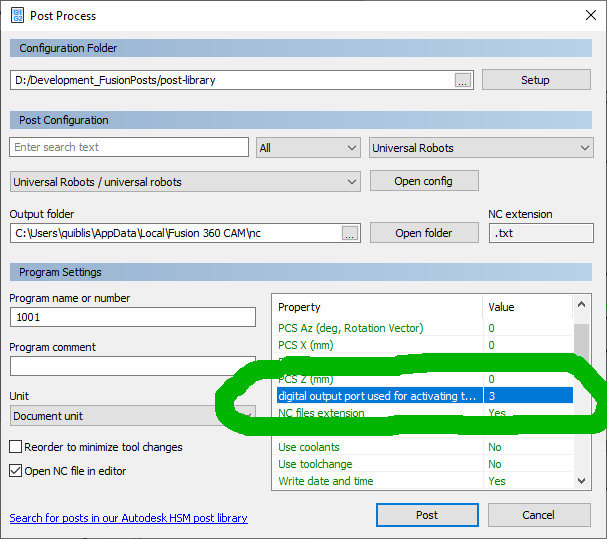Click the Open folder button
This screenshot has height=539, width=607.
pyautogui.click(x=424, y=233)
